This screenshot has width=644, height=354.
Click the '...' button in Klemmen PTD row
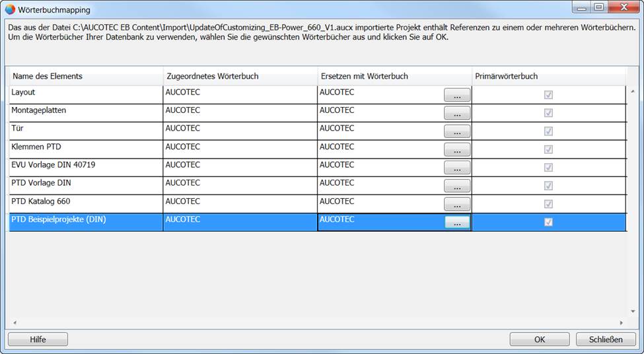(x=457, y=149)
